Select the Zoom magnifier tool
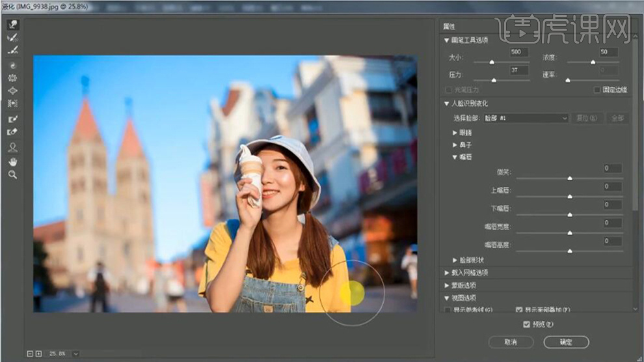The image size is (644, 362). click(12, 174)
